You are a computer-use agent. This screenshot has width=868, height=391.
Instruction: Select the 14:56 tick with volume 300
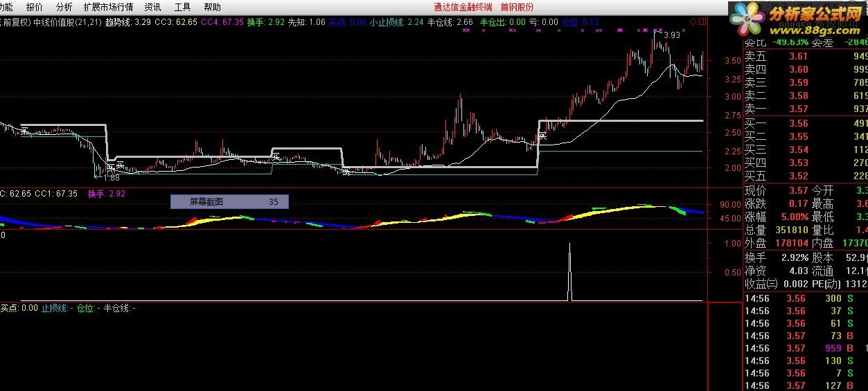(806, 298)
